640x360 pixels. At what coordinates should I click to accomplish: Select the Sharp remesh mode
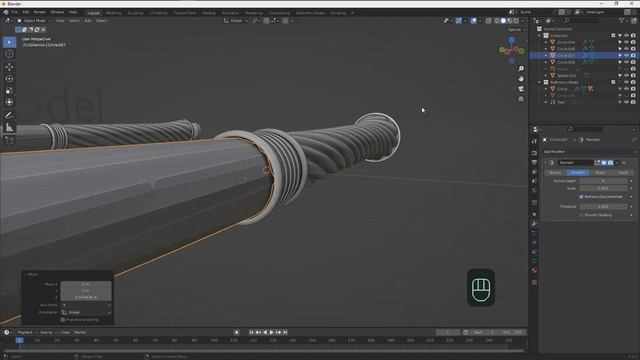click(x=600, y=173)
